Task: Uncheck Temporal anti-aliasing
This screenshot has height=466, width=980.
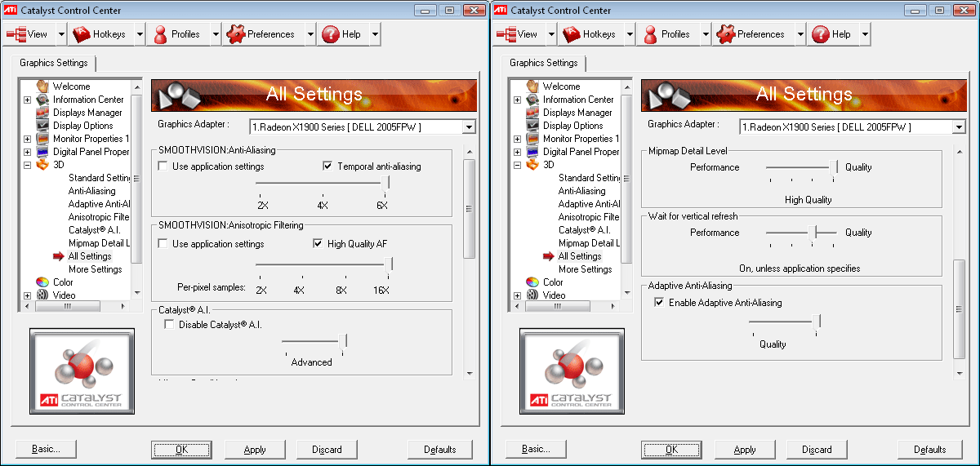Action: pyautogui.click(x=328, y=166)
